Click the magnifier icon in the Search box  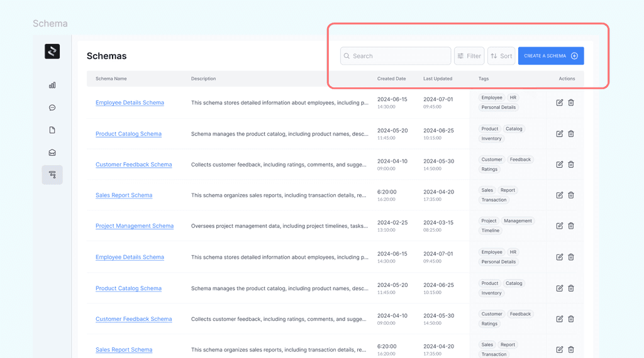click(x=347, y=56)
